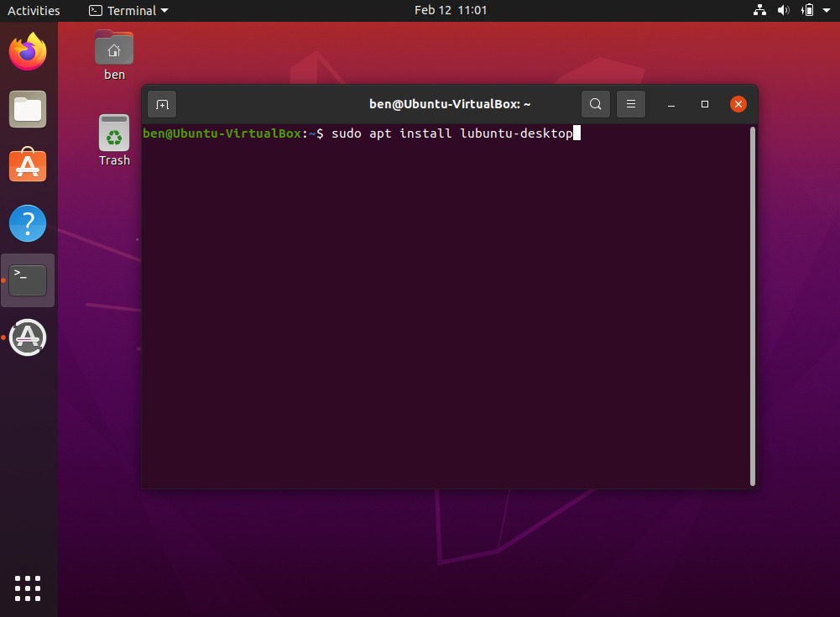Open Software Updater in the dock

point(28,337)
